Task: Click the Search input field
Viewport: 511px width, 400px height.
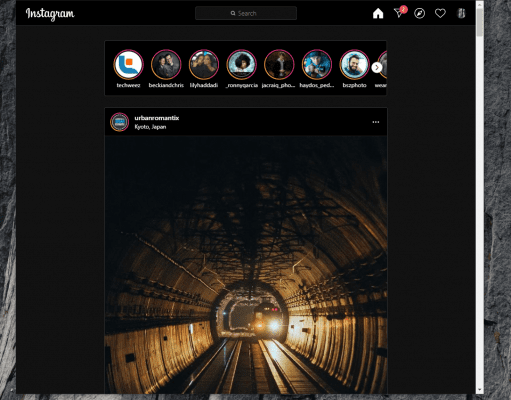Action: [246, 13]
